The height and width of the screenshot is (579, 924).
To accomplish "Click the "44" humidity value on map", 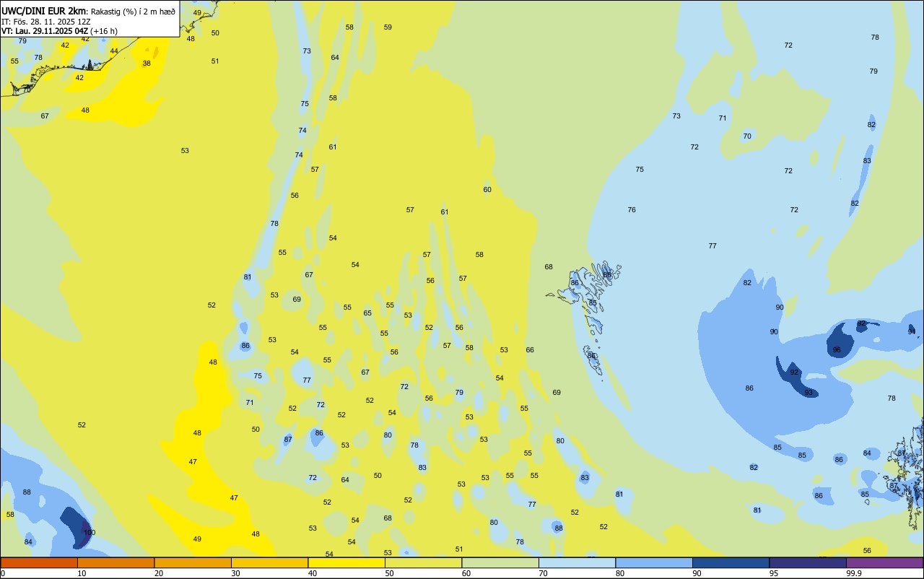I will (x=114, y=51).
